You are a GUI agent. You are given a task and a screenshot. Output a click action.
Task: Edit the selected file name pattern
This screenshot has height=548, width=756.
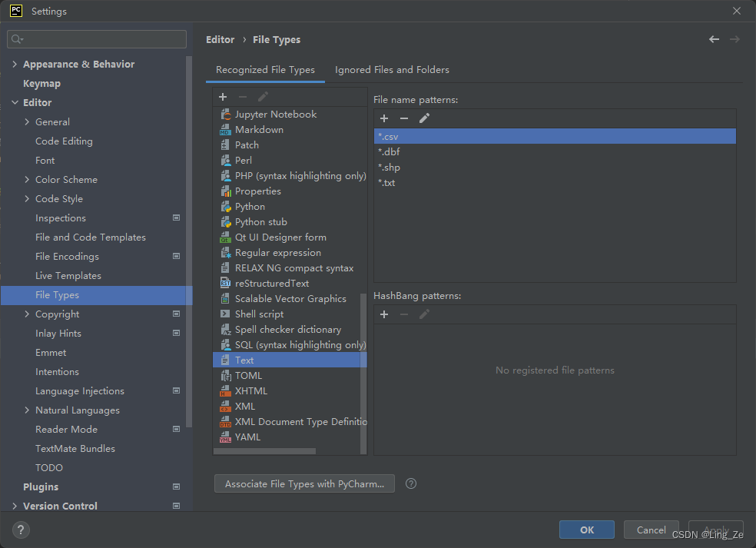tap(424, 118)
